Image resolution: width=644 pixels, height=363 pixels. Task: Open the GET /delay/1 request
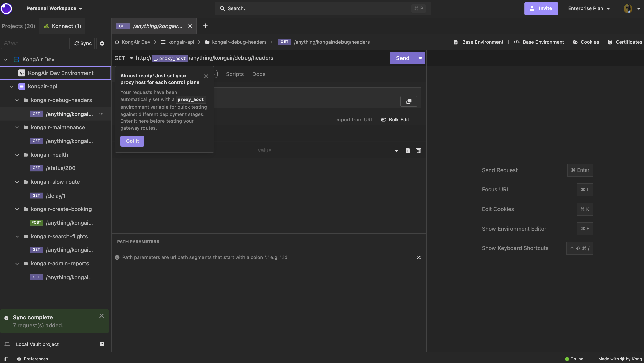(55, 196)
